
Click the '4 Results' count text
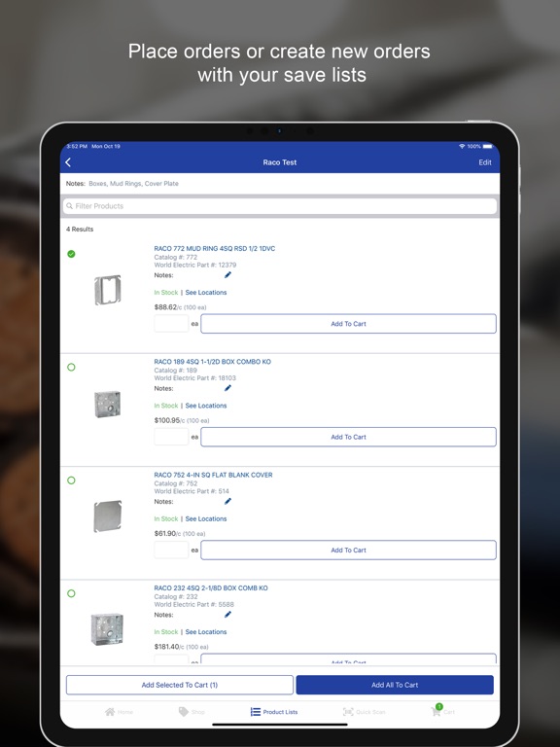[x=80, y=230]
